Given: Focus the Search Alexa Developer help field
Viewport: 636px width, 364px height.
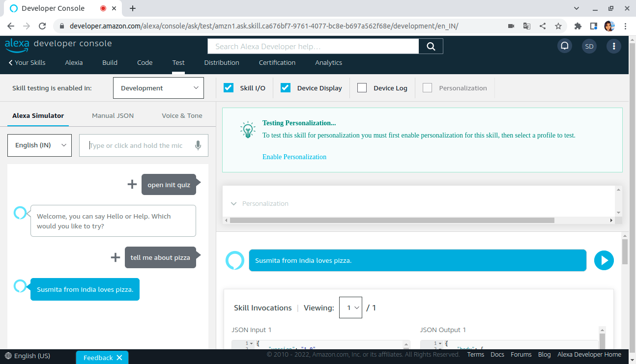Looking at the screenshot, I should tap(314, 46).
